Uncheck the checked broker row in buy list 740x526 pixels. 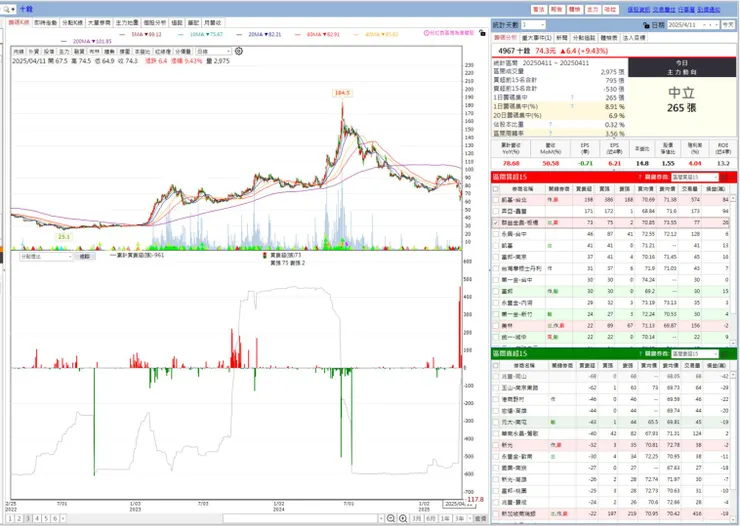click(x=496, y=223)
